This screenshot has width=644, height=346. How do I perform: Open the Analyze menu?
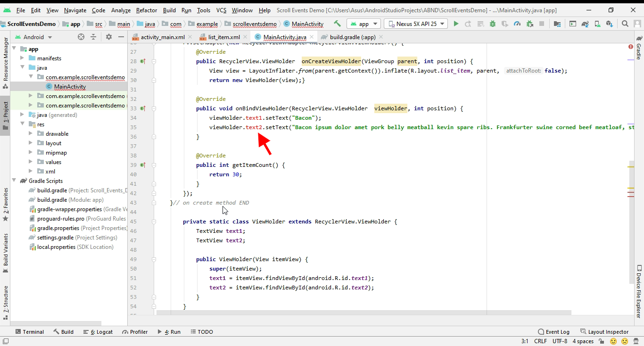(121, 10)
